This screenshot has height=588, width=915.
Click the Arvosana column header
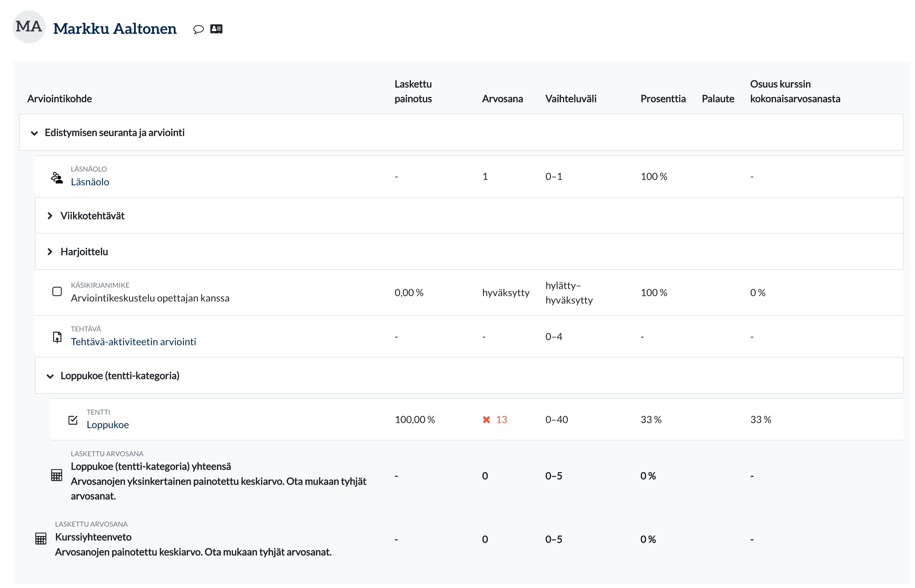[x=502, y=99]
